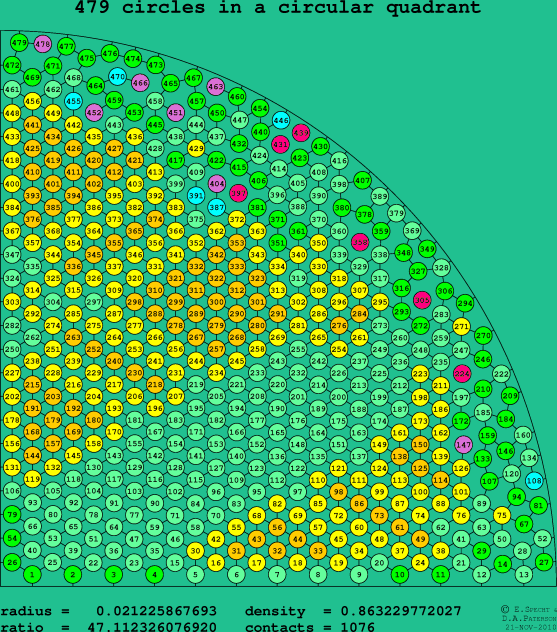Select pink circle number 478
This screenshot has width=557, height=632.
click(42, 44)
